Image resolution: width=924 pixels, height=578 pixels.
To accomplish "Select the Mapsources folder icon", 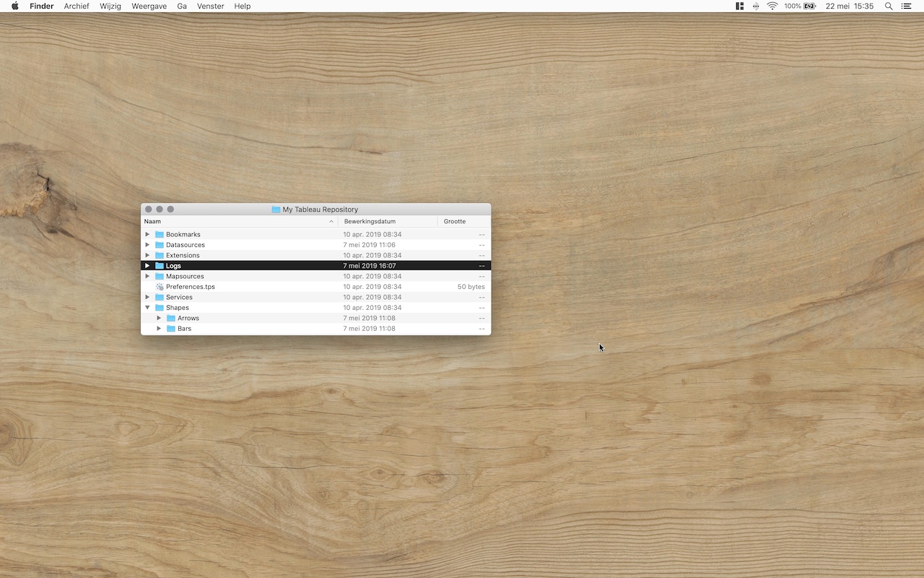I will [160, 276].
